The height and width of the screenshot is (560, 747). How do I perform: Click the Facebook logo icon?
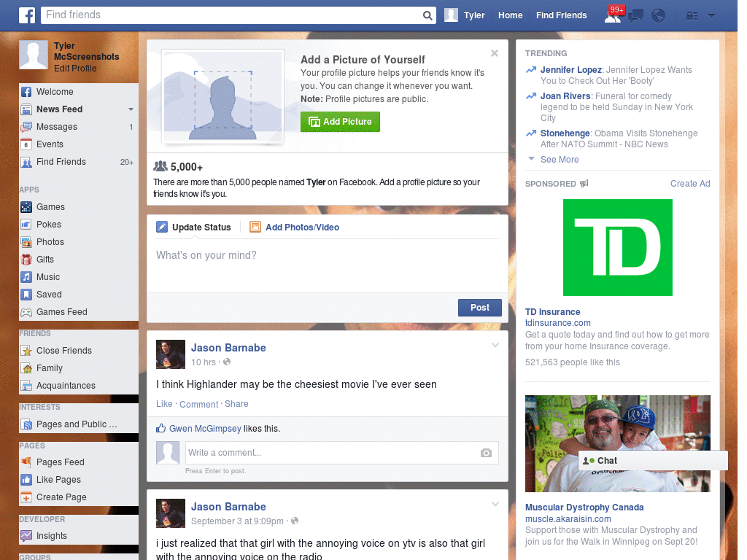(27, 15)
